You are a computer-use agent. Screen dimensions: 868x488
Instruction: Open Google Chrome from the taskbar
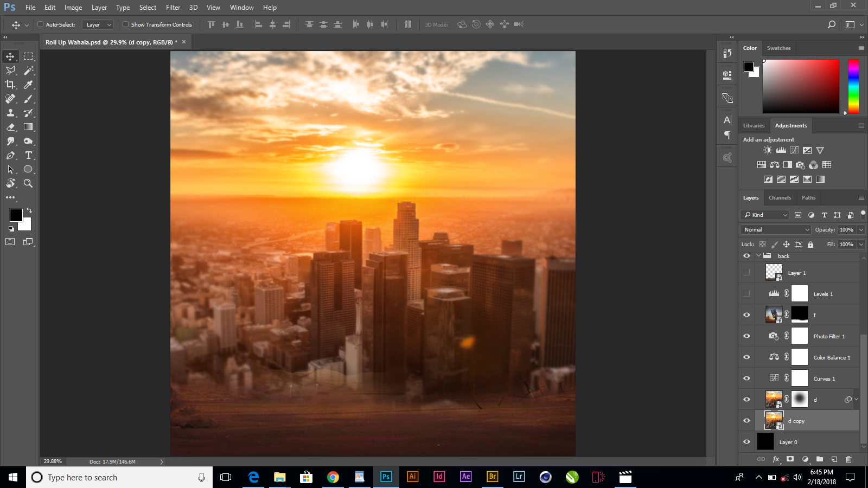(333, 477)
